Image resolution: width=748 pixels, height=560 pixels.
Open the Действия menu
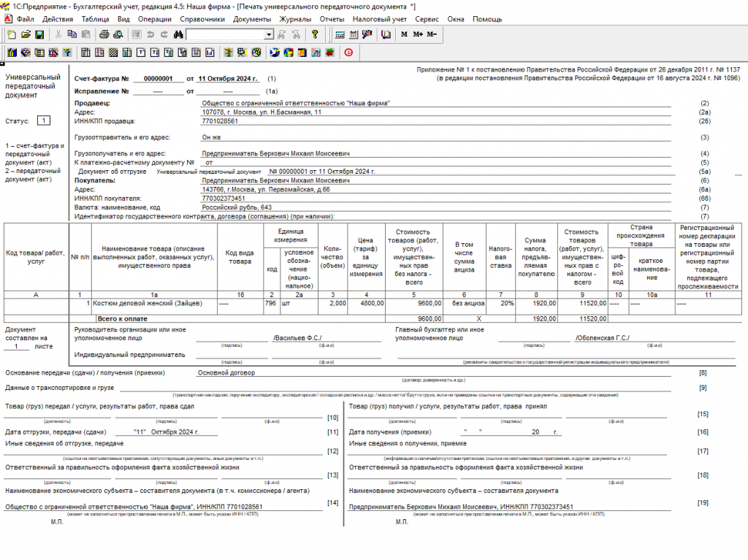(x=58, y=19)
